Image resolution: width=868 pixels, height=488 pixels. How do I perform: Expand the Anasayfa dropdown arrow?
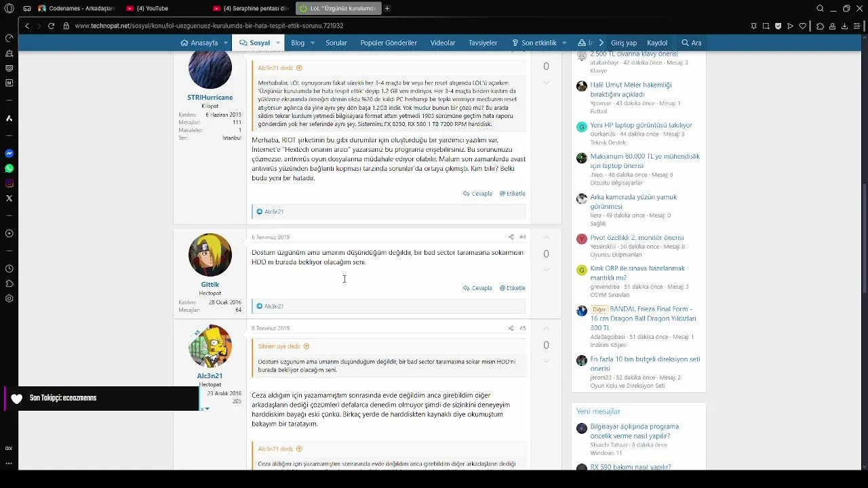(x=226, y=43)
